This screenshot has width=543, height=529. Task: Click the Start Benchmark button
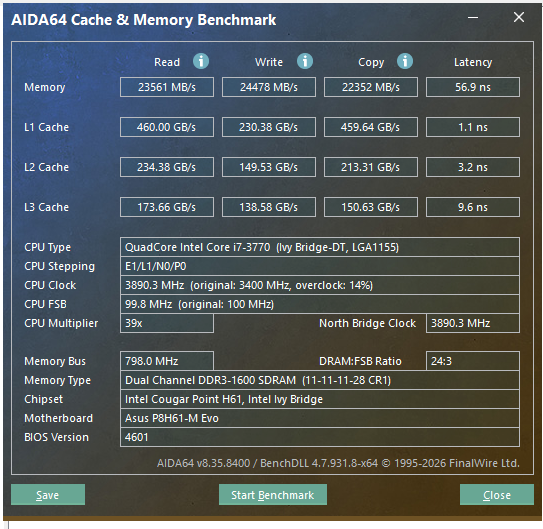(273, 494)
